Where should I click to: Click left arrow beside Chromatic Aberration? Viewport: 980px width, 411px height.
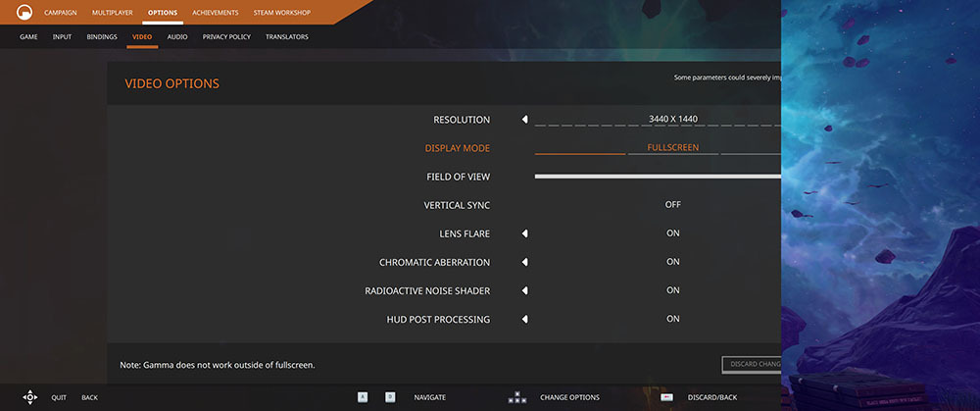(525, 262)
